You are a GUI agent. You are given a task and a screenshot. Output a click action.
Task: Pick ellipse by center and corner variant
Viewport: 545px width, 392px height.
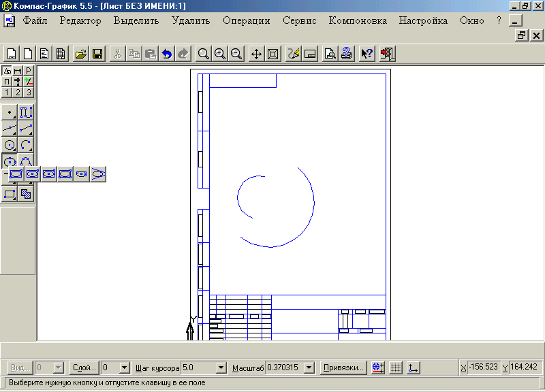click(x=32, y=174)
